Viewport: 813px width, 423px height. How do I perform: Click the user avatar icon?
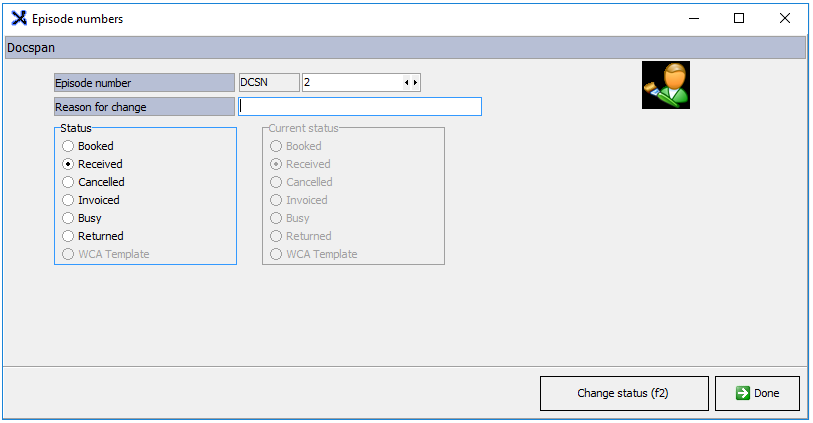point(665,85)
